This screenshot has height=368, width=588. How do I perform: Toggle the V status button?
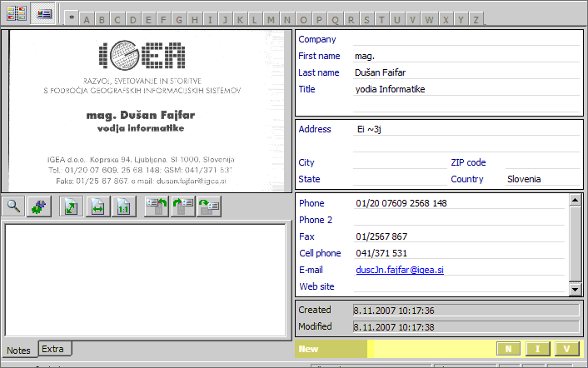[566, 349]
